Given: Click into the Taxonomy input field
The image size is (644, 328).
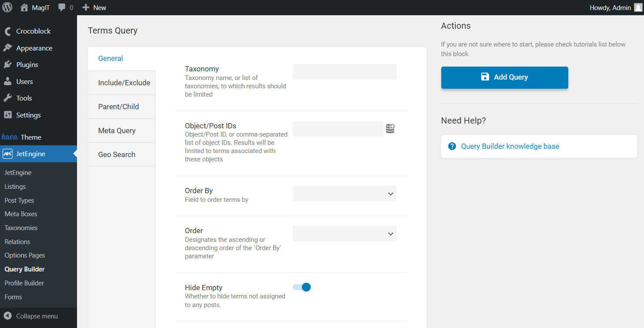Looking at the screenshot, I should [345, 72].
